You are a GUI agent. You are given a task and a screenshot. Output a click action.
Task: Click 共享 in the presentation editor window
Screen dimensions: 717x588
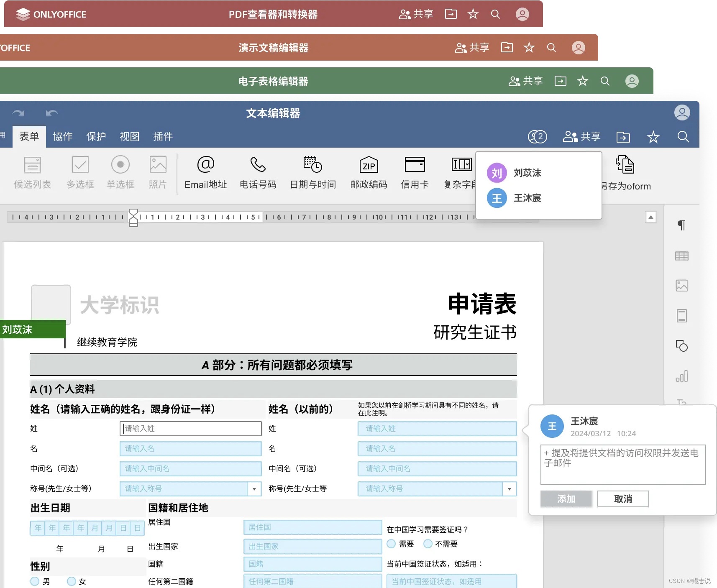coord(472,48)
